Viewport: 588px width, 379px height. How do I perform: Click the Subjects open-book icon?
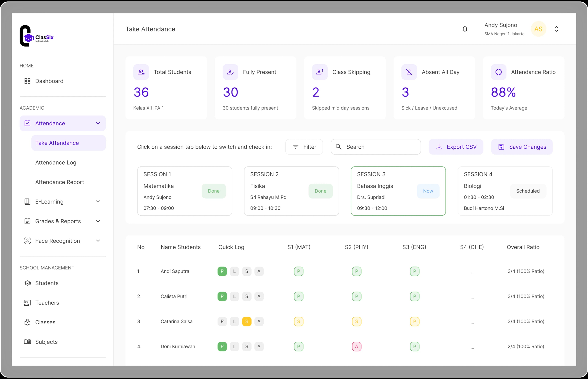[27, 342]
